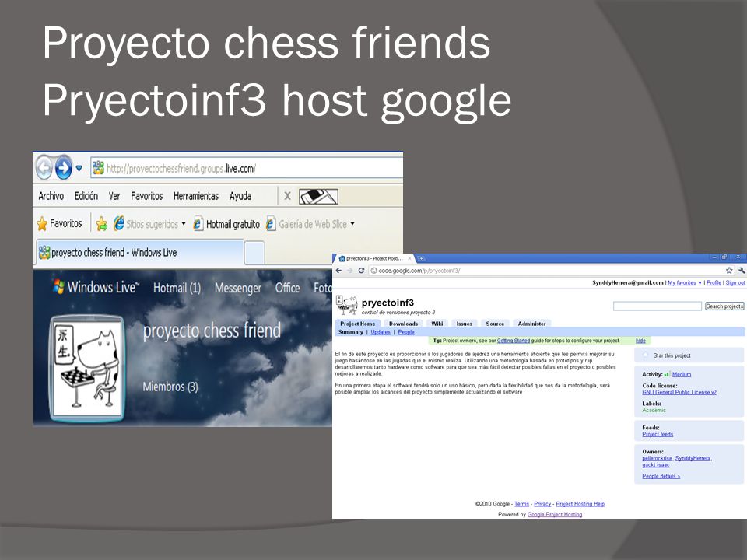Image resolution: width=747 pixels, height=560 pixels.
Task: Open a new tab in Internet Explorer
Action: coord(255,252)
